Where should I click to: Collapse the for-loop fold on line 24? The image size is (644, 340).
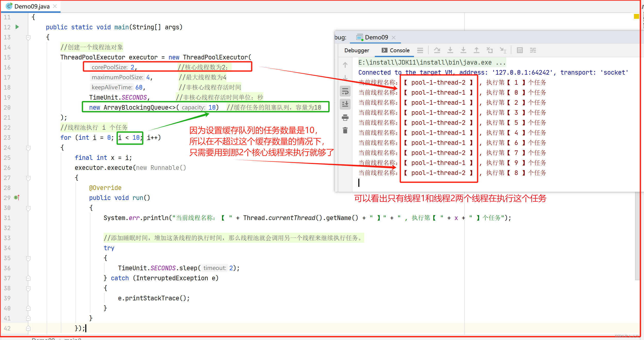coord(28,148)
